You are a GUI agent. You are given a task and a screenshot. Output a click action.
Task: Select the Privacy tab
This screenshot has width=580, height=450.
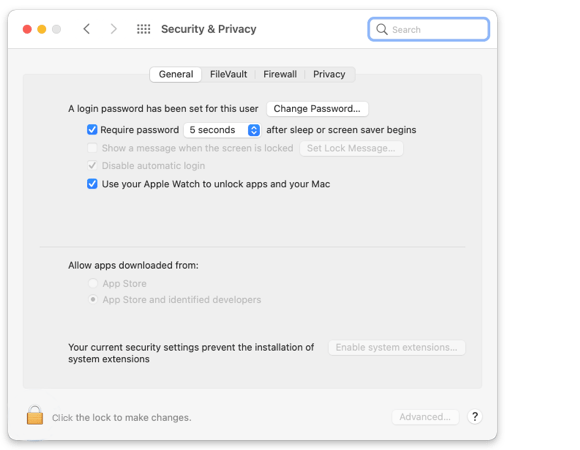click(329, 74)
